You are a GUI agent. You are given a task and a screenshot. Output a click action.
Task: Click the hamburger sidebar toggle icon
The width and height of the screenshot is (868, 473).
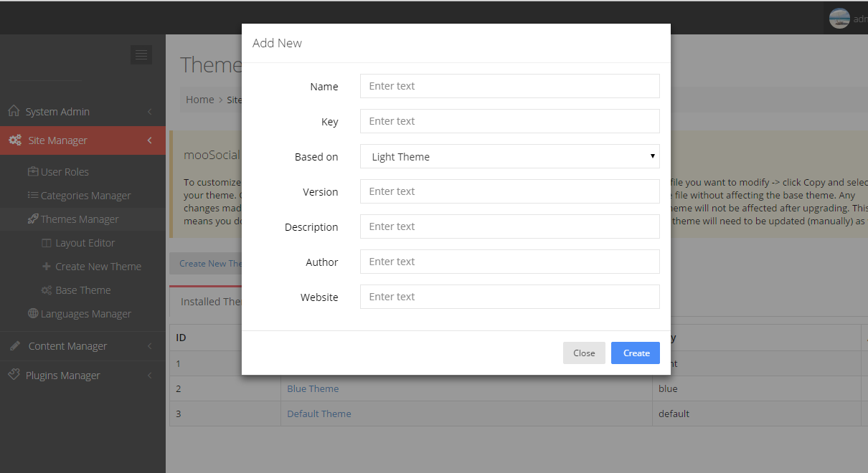141,54
